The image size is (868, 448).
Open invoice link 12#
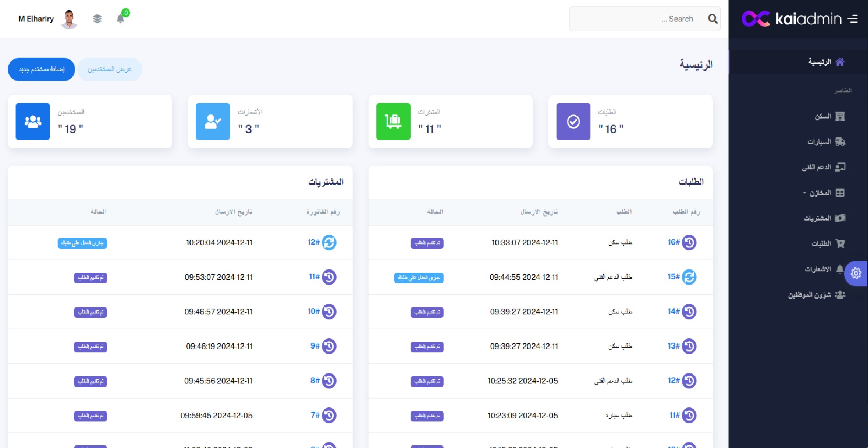point(313,242)
